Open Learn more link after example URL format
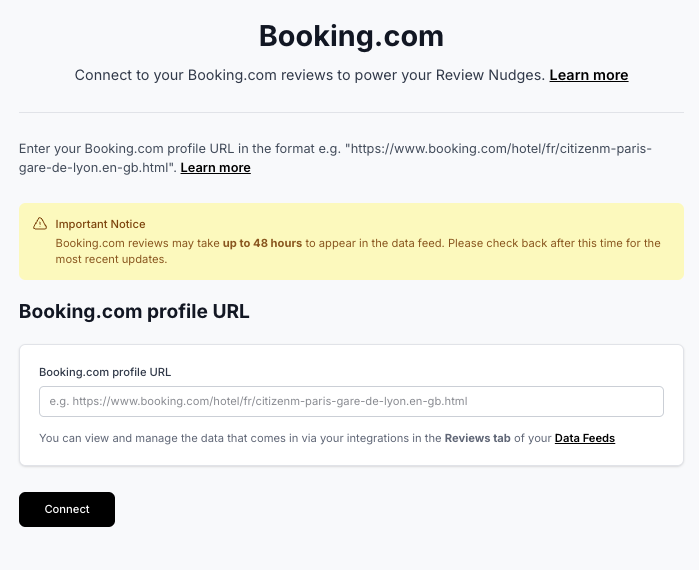The width and height of the screenshot is (699, 570). tap(215, 168)
